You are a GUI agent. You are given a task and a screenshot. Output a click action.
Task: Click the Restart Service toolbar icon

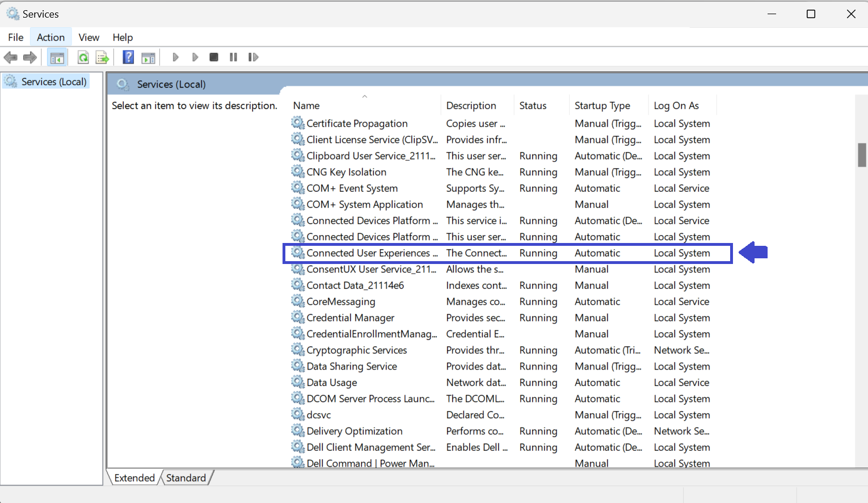(253, 57)
